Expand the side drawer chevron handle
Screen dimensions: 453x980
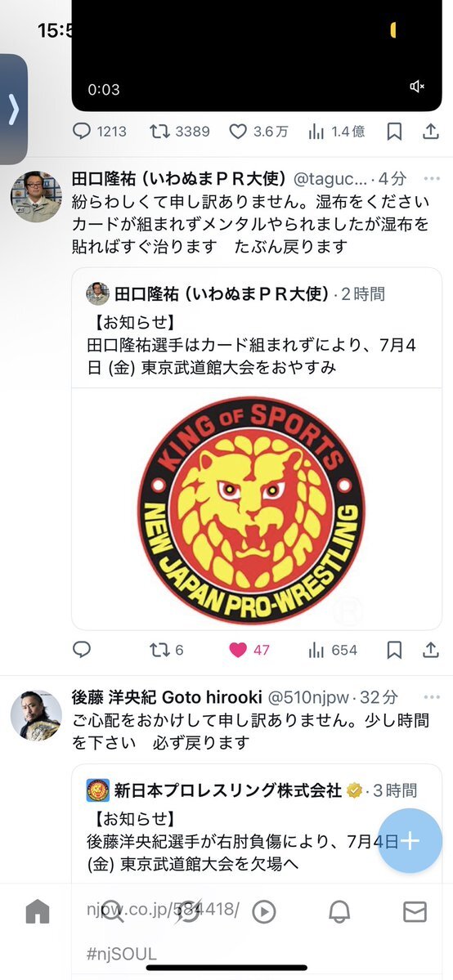pos(13,110)
